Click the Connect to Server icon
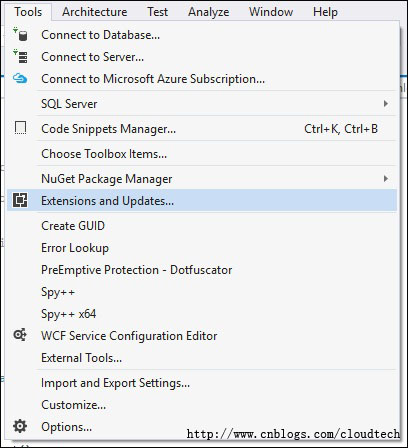Viewport: 408px width, 448px height. tap(20, 56)
